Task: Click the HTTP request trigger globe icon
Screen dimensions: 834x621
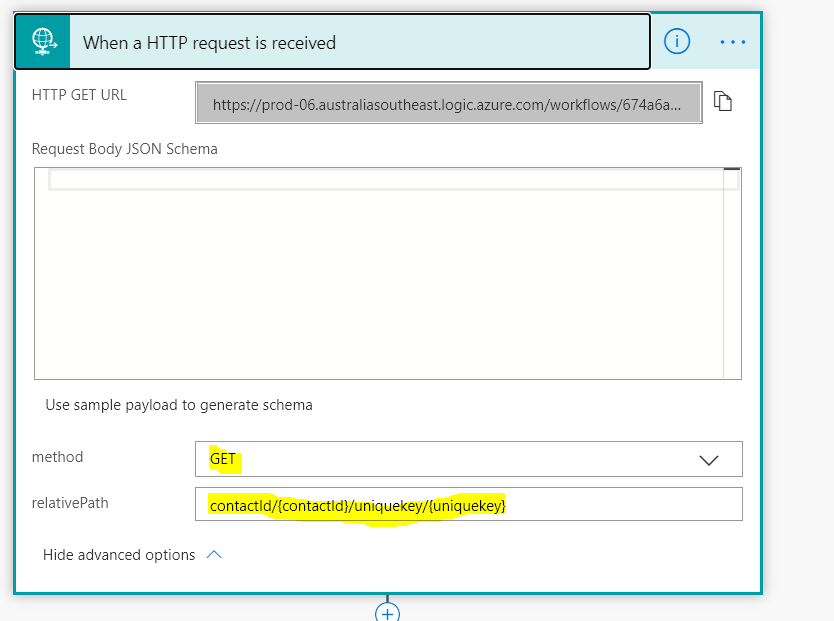Action: pos(43,42)
